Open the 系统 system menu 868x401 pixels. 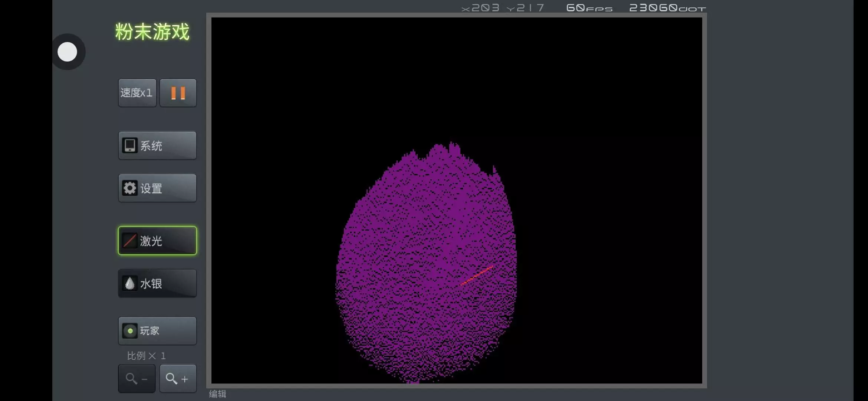[x=157, y=146]
